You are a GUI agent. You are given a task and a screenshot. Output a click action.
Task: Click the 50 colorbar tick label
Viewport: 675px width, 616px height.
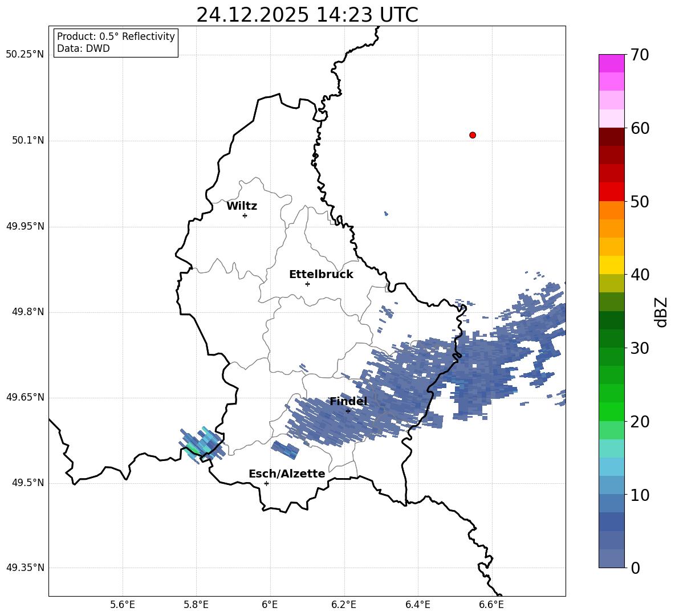pyautogui.click(x=640, y=201)
